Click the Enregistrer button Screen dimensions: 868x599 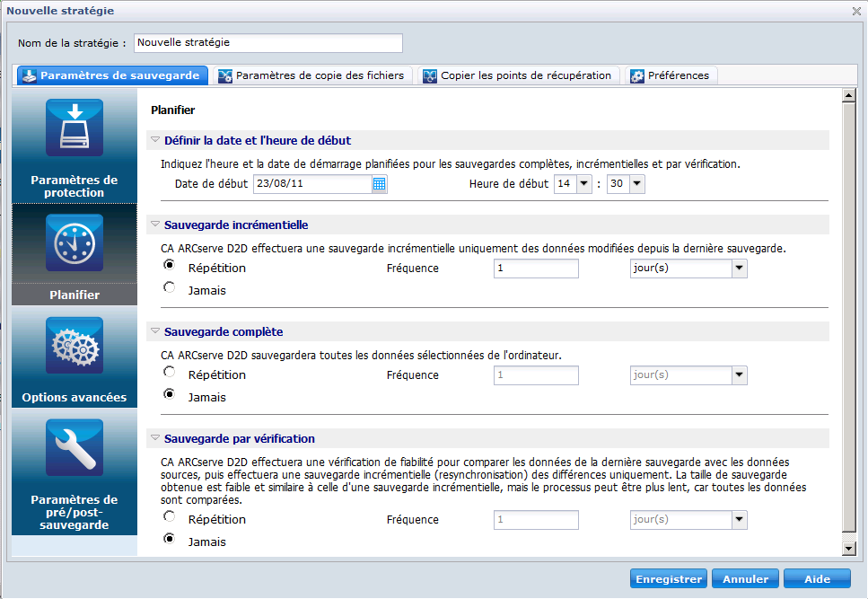pyautogui.click(x=668, y=578)
